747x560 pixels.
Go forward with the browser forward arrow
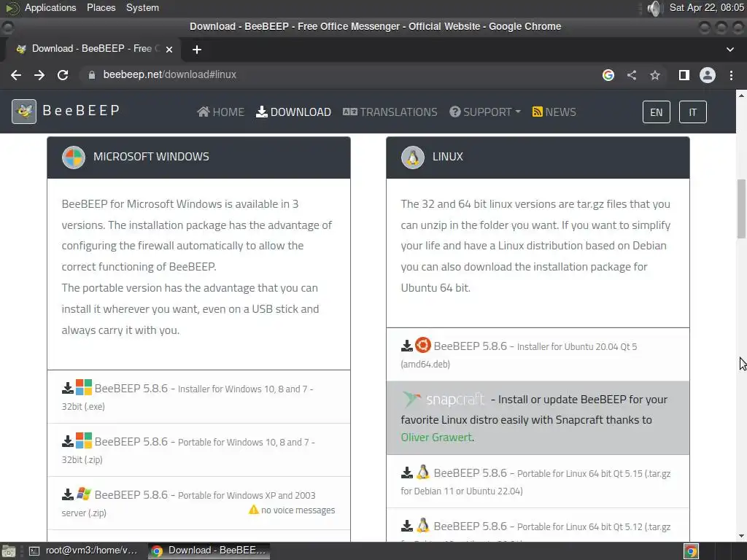(39, 75)
